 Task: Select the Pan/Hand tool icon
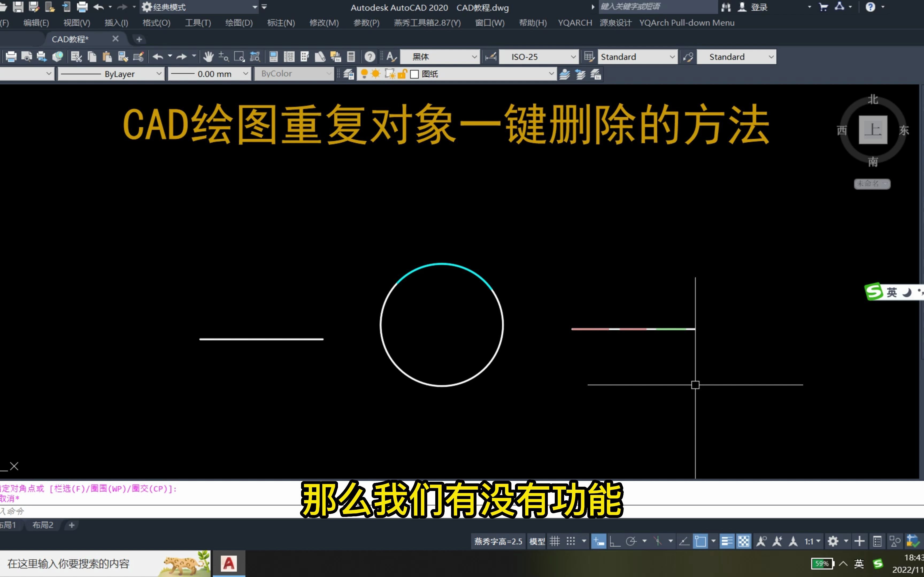(209, 57)
